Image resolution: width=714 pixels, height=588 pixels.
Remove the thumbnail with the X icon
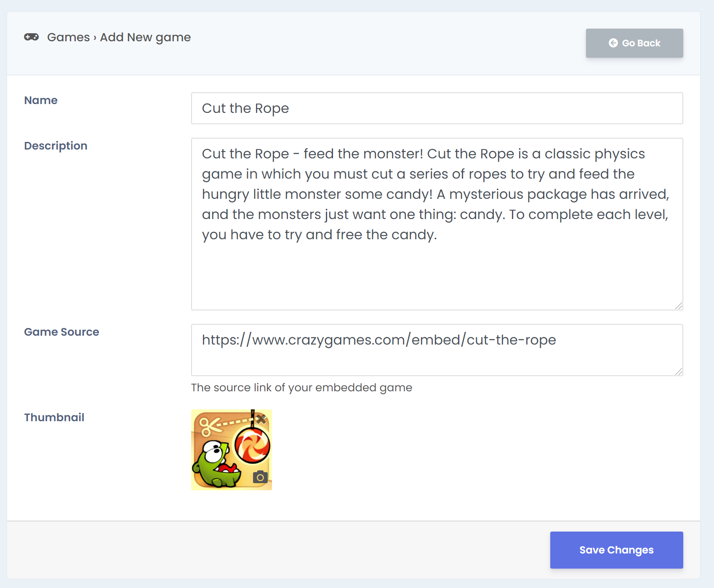pyautogui.click(x=261, y=419)
